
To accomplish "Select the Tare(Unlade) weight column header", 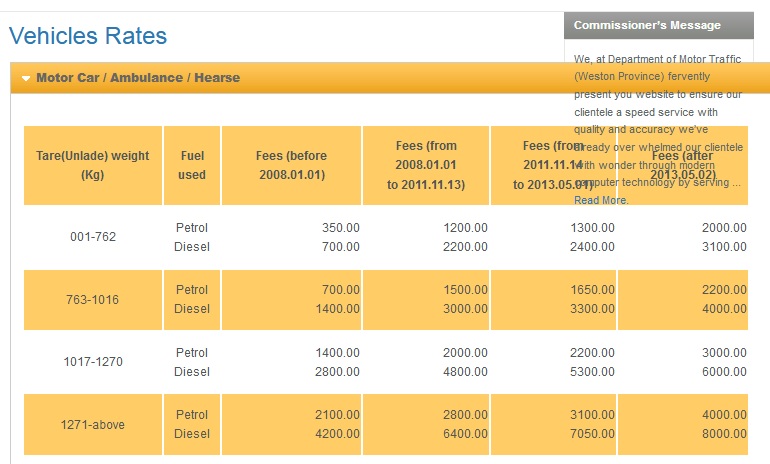I will (93, 165).
